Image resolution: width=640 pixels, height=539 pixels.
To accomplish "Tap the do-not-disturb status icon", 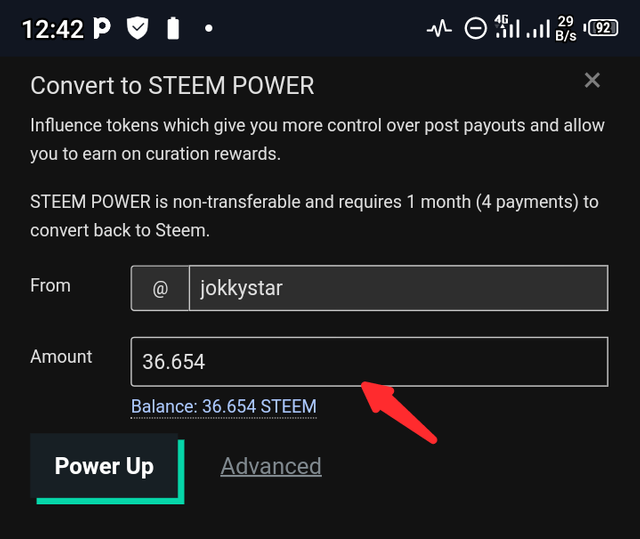I will (476, 29).
